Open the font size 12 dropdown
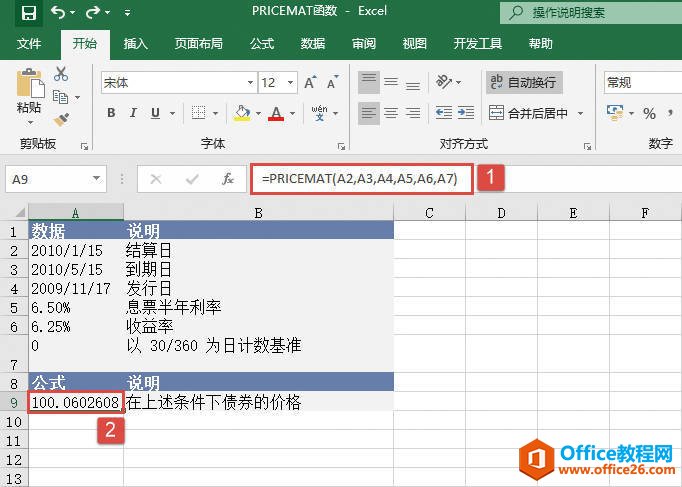Screen dimensions: 682x487 tap(290, 82)
